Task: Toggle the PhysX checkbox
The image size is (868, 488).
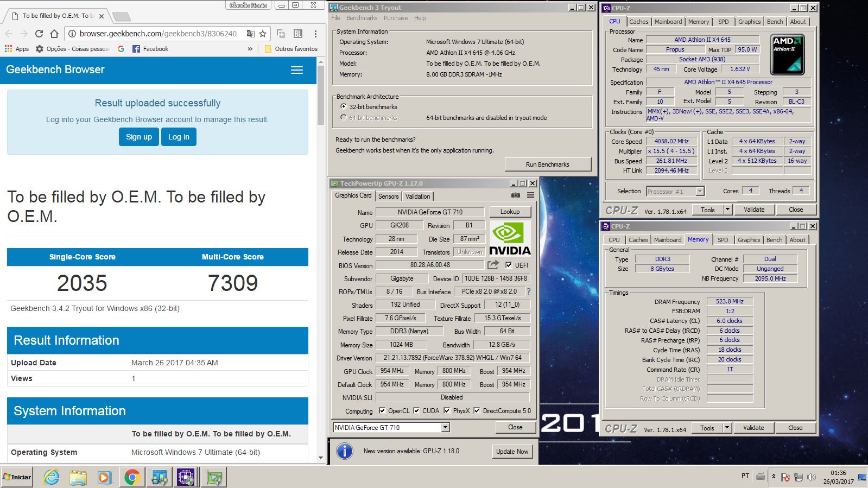Action: (x=447, y=411)
